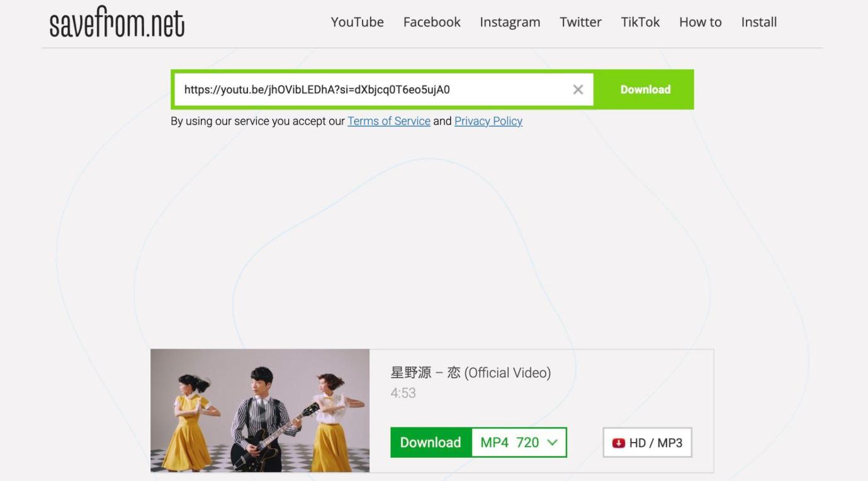Open the Facebook nav item

(432, 22)
